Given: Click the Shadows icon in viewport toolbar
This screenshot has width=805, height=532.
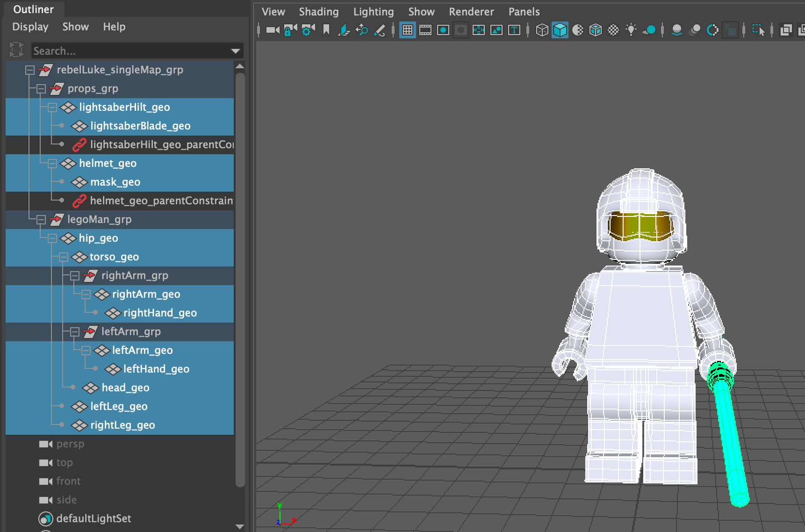Looking at the screenshot, I should coord(649,30).
